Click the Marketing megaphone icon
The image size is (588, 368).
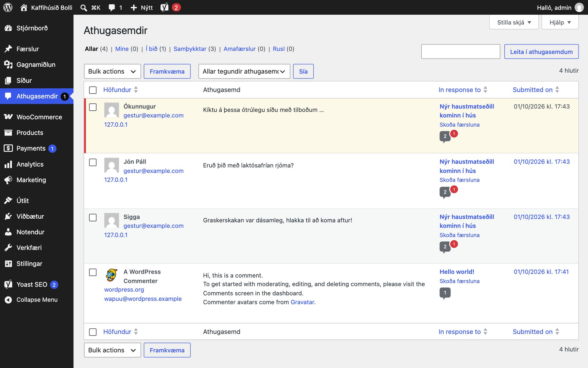(x=8, y=180)
